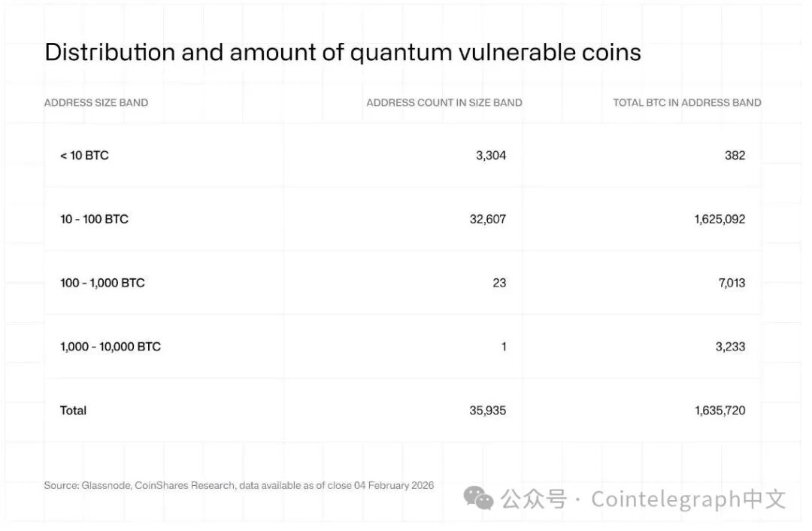Click the ADDRESS SIZE BAND column header
The height and width of the screenshot is (531, 812).
(96, 102)
